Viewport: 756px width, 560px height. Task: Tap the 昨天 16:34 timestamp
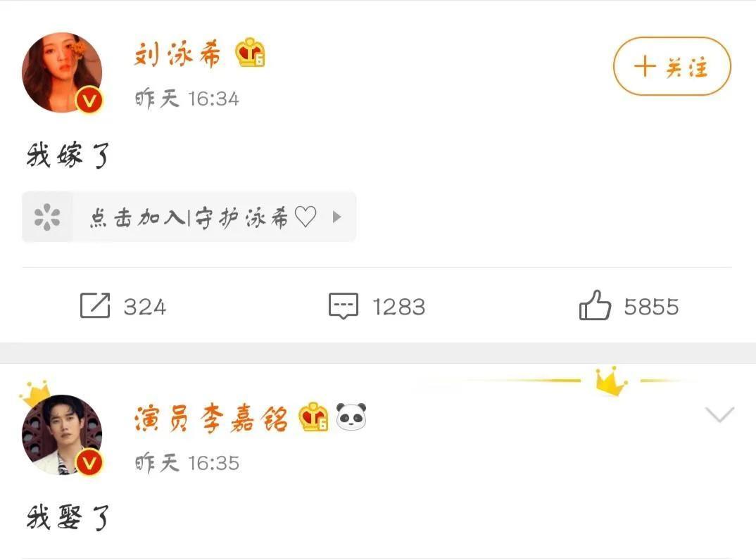[187, 98]
